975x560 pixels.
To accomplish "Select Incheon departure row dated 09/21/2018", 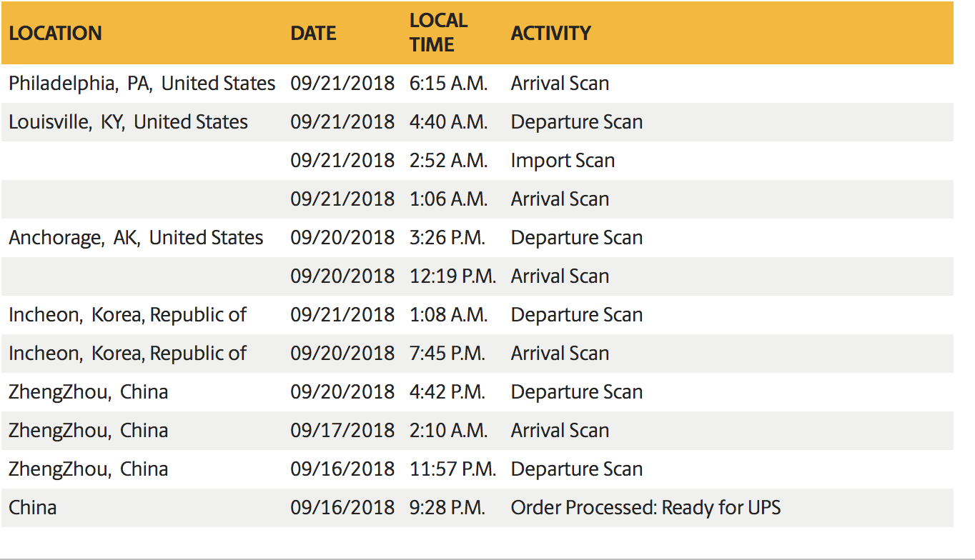I will [477, 315].
